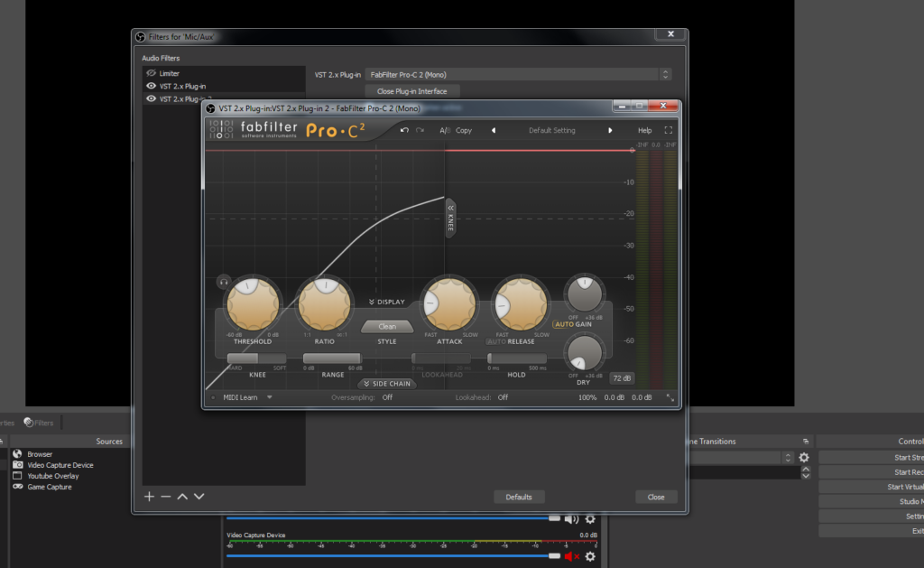Move selected filter up in the list
The width and height of the screenshot is (924, 568).
pos(182,497)
